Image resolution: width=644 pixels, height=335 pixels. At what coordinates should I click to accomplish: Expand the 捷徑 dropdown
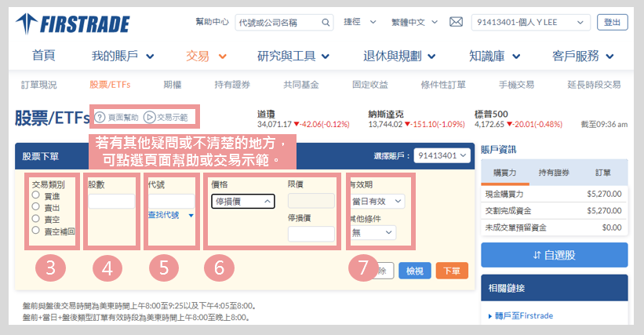(x=360, y=22)
